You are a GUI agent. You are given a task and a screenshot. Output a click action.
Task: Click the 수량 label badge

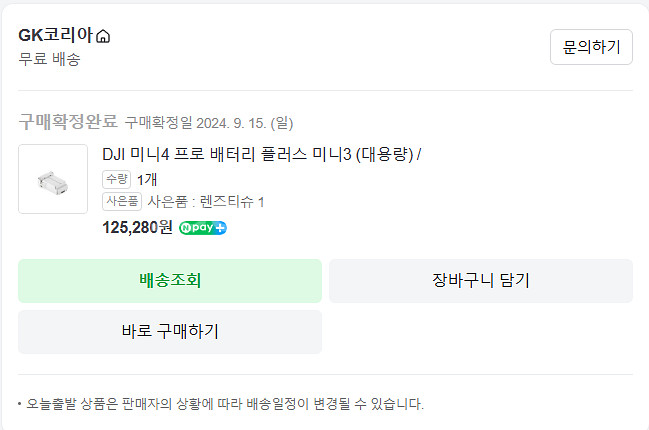point(117,179)
